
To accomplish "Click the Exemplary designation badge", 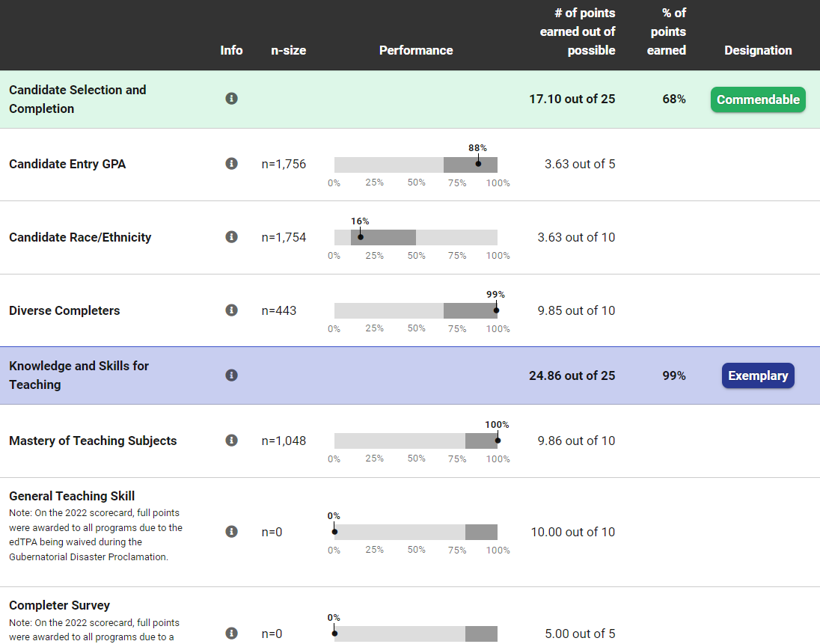I will (757, 375).
